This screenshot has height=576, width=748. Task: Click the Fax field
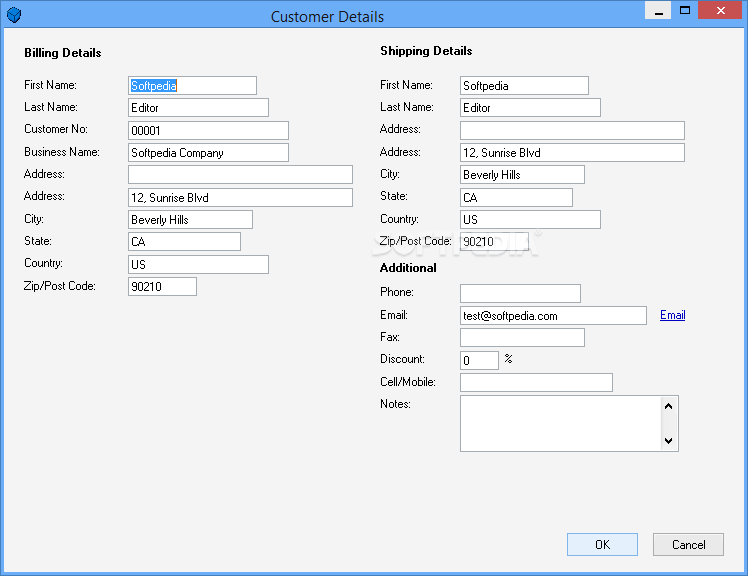522,337
